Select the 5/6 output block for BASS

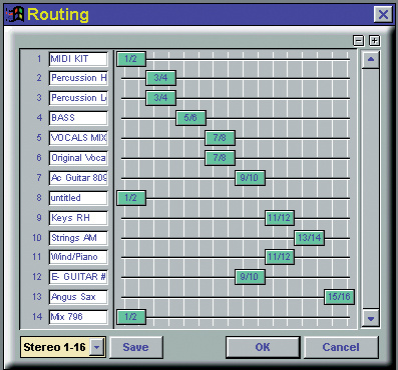[x=191, y=118]
